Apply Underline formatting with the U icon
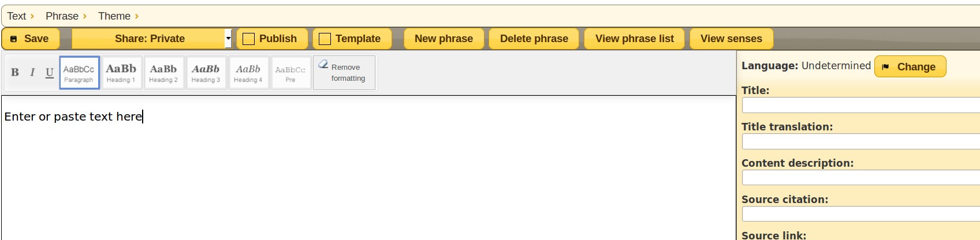 [50, 72]
